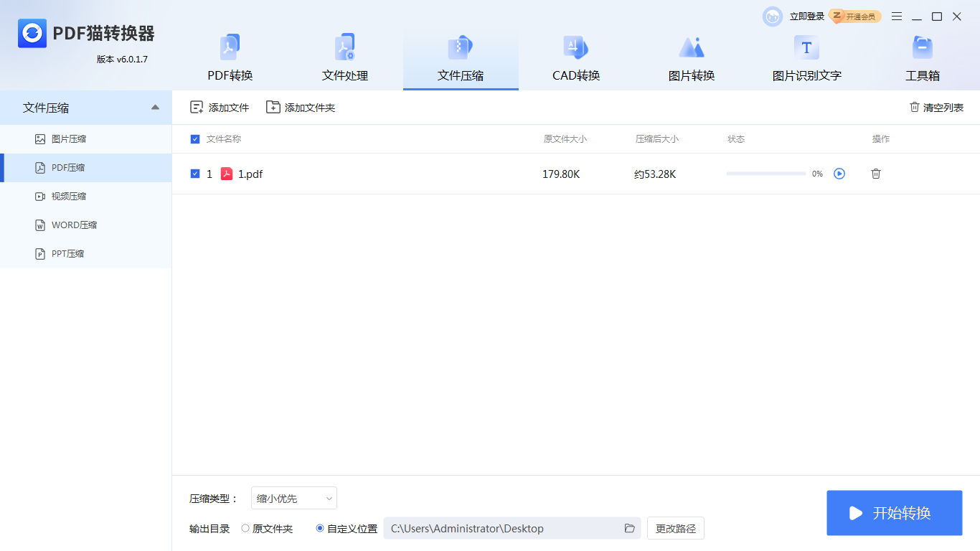This screenshot has height=551, width=980.
Task: Select 视频压缩 in the sidebar
Action: (85, 197)
